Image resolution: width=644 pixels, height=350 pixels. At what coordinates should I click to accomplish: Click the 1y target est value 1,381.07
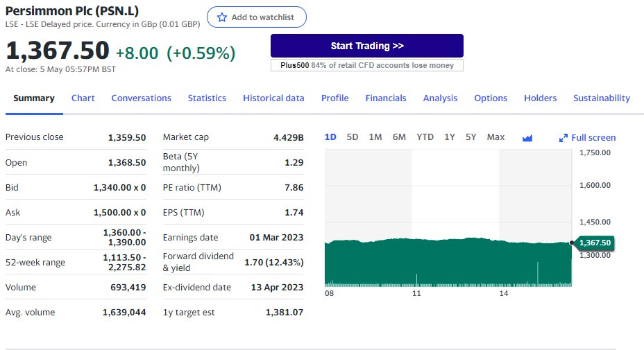[x=285, y=313]
